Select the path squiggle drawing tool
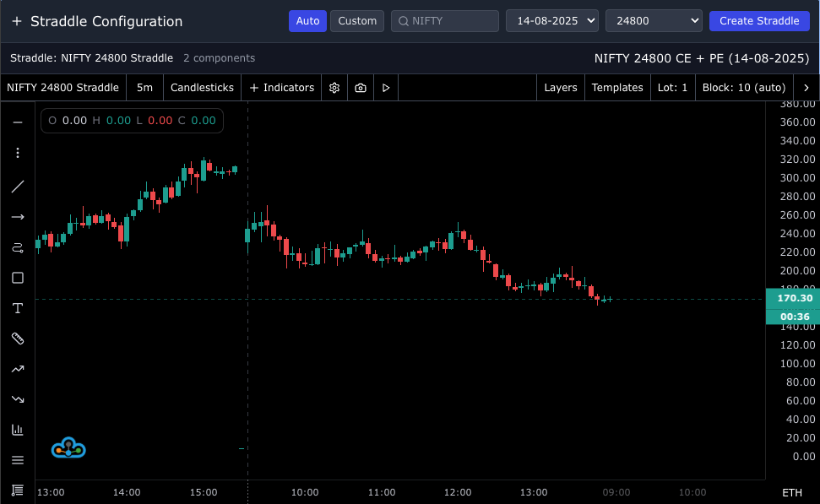The image size is (820, 504). (x=18, y=247)
